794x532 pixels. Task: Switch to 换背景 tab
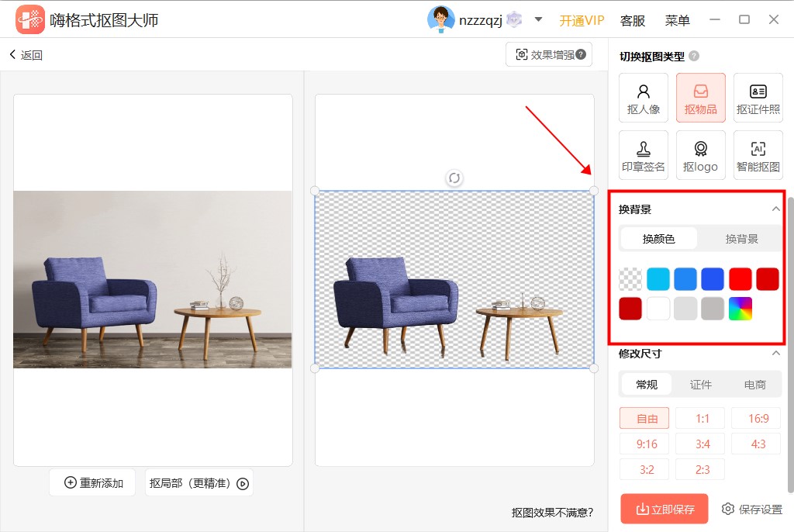(x=741, y=239)
